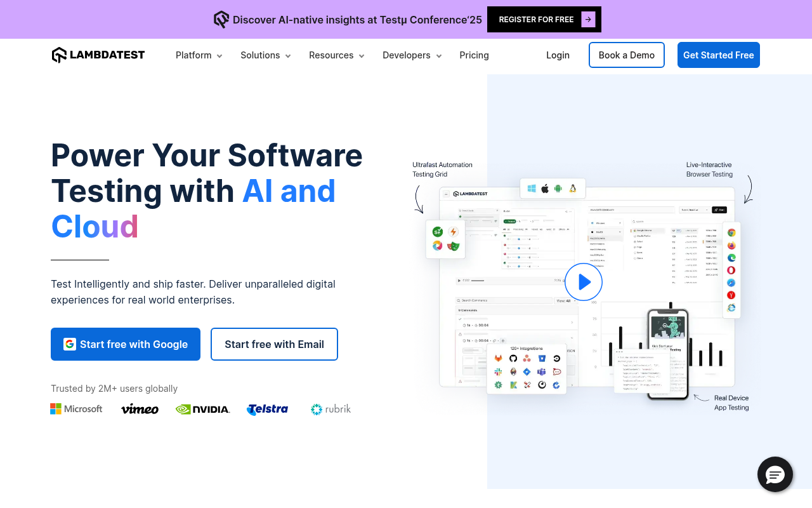Select the Opera browser icon
This screenshot has width=812, height=508.
point(731,270)
